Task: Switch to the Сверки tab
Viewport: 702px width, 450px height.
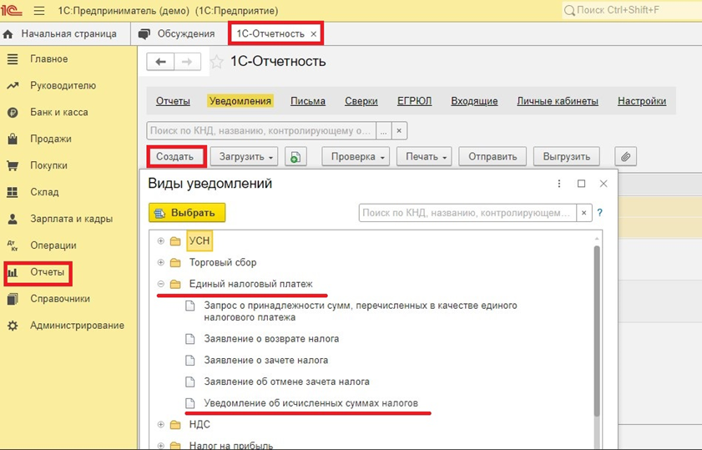Action: click(x=361, y=101)
